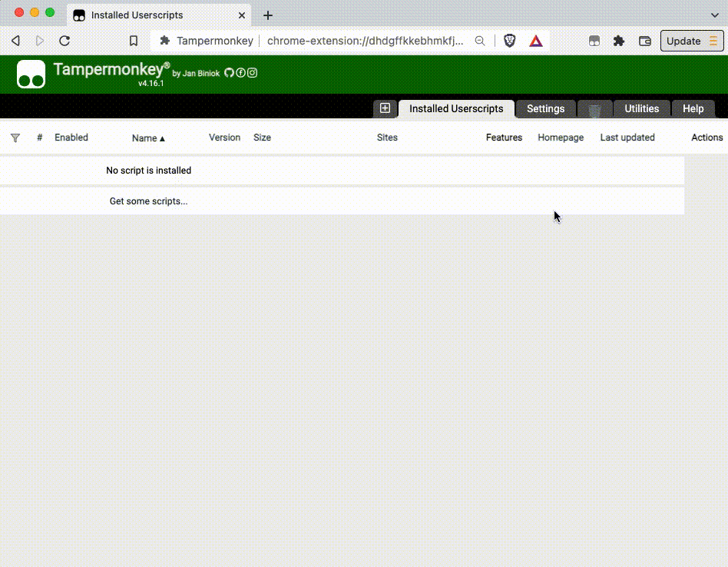Viewport: 728px width, 567px height.
Task: Click the Tampermonkey logo in header
Action: pyautogui.click(x=31, y=74)
